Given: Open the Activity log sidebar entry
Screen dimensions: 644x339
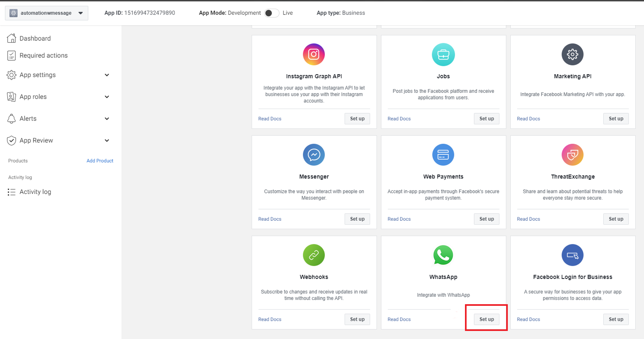Looking at the screenshot, I should (35, 192).
